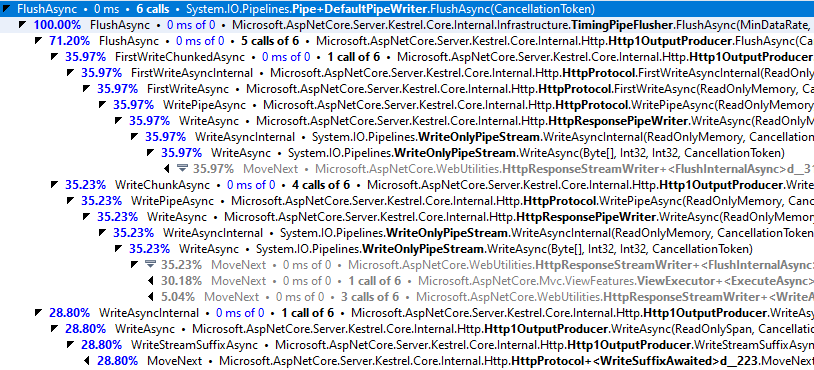The width and height of the screenshot is (814, 370).
Task: Select the 'WriteStreamSuffixAsync' method name
Action: (194, 346)
